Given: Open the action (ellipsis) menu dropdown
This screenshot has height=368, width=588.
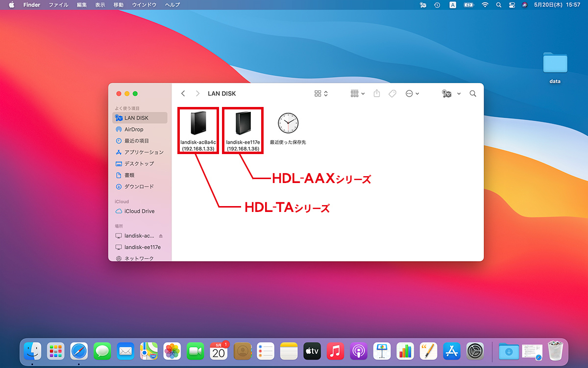Looking at the screenshot, I should point(412,93).
